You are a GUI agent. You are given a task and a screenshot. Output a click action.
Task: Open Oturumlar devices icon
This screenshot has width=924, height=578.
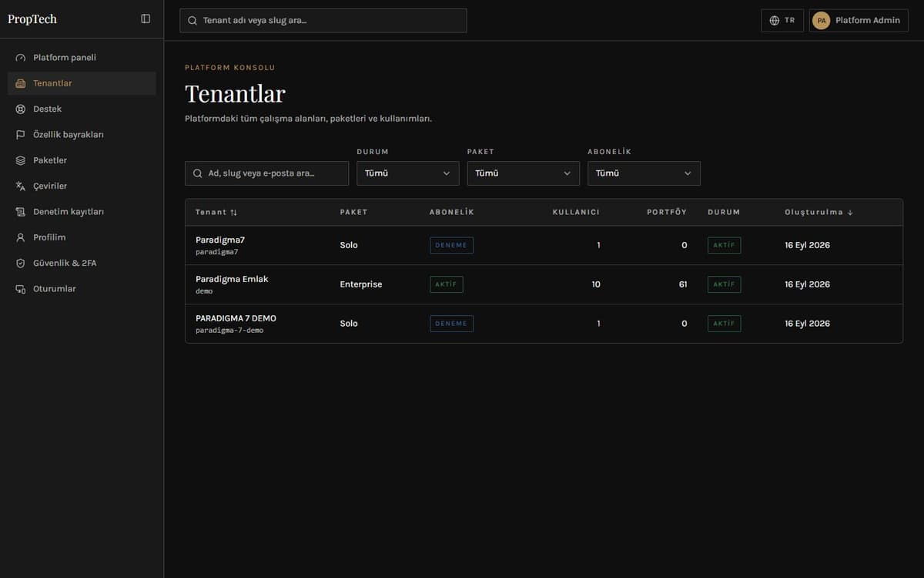[21, 289]
